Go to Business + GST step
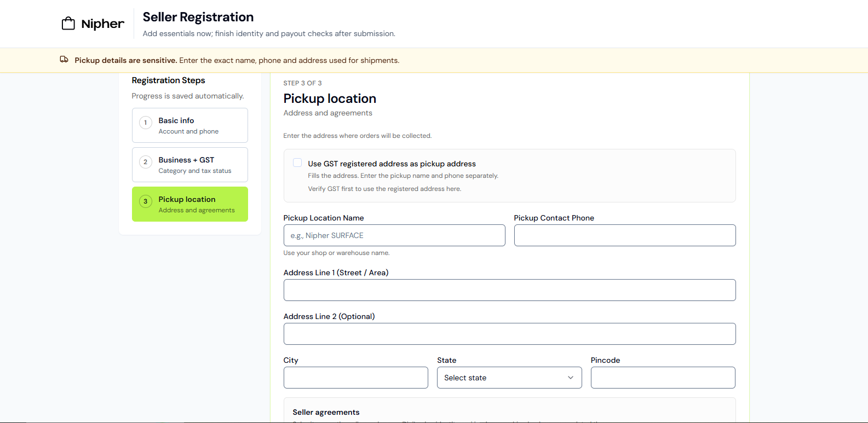 tap(190, 165)
